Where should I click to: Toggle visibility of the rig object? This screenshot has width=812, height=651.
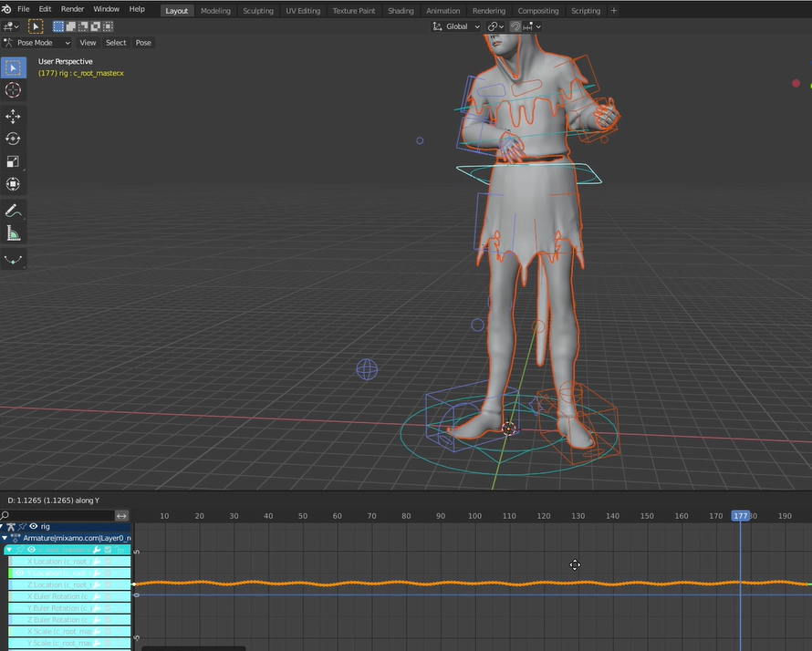34,526
